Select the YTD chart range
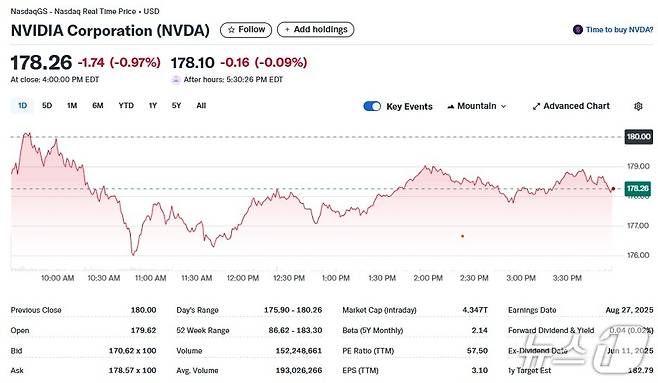This screenshot has width=658, height=383. (126, 106)
